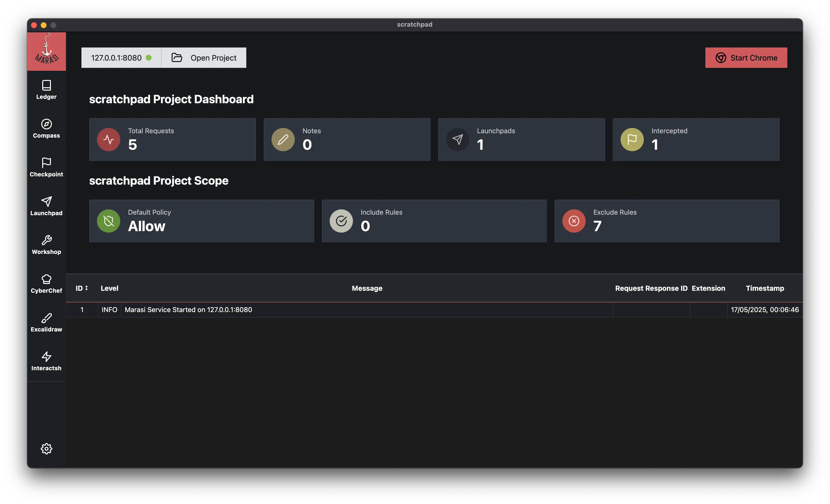Select the Compass tool in the sidebar
Viewport: 830px width, 504px height.
click(x=47, y=129)
